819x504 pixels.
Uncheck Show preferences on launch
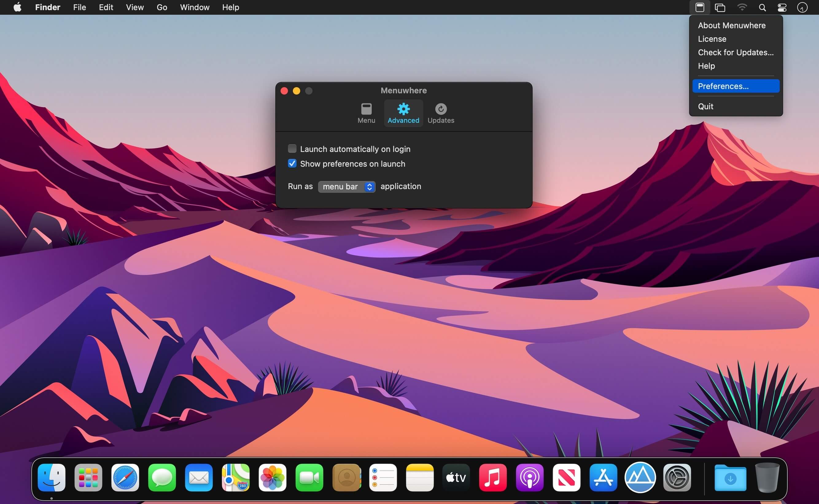click(x=292, y=163)
